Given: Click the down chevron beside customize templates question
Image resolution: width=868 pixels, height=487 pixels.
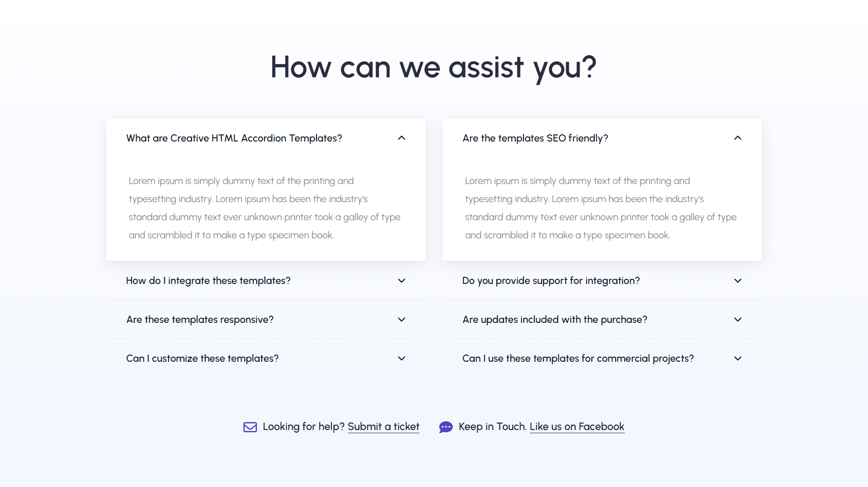Looking at the screenshot, I should 401,358.
